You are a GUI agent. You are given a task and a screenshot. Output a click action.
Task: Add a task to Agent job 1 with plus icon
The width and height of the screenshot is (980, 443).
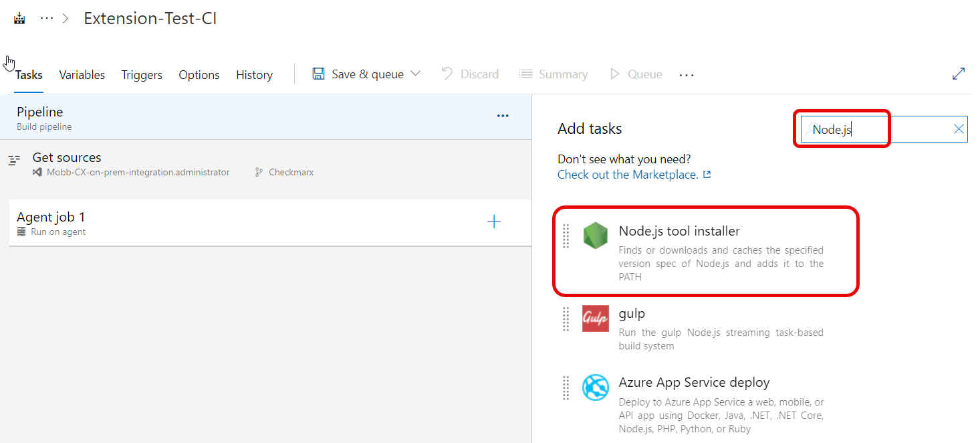click(x=494, y=222)
